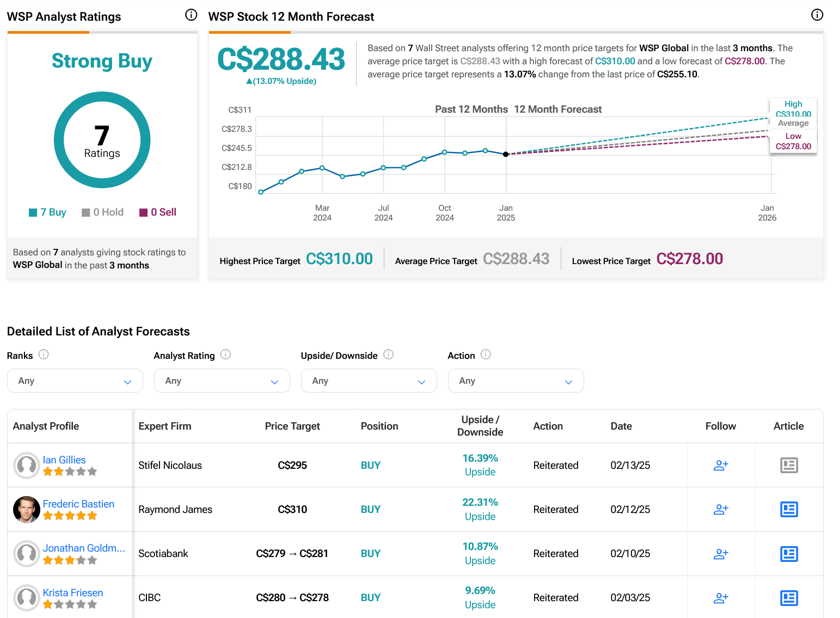
Task: Open the Ranks dropdown filter
Action: [x=75, y=381]
